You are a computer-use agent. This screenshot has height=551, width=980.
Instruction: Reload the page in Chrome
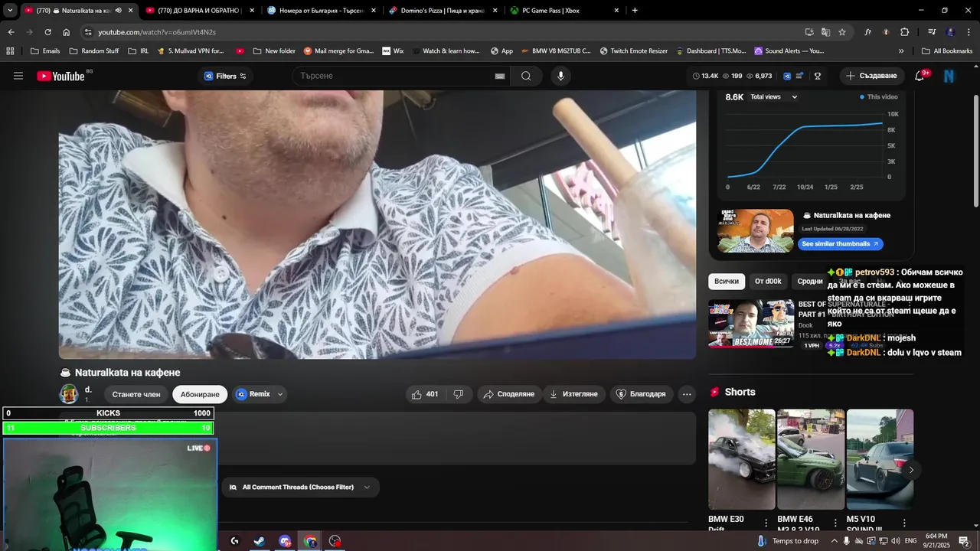tap(47, 32)
